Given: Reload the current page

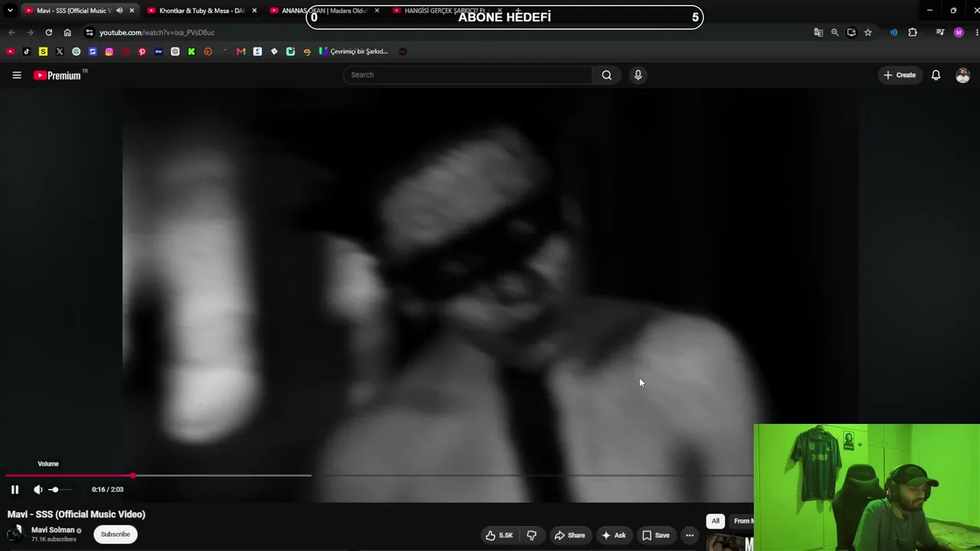Looking at the screenshot, I should coord(48,32).
